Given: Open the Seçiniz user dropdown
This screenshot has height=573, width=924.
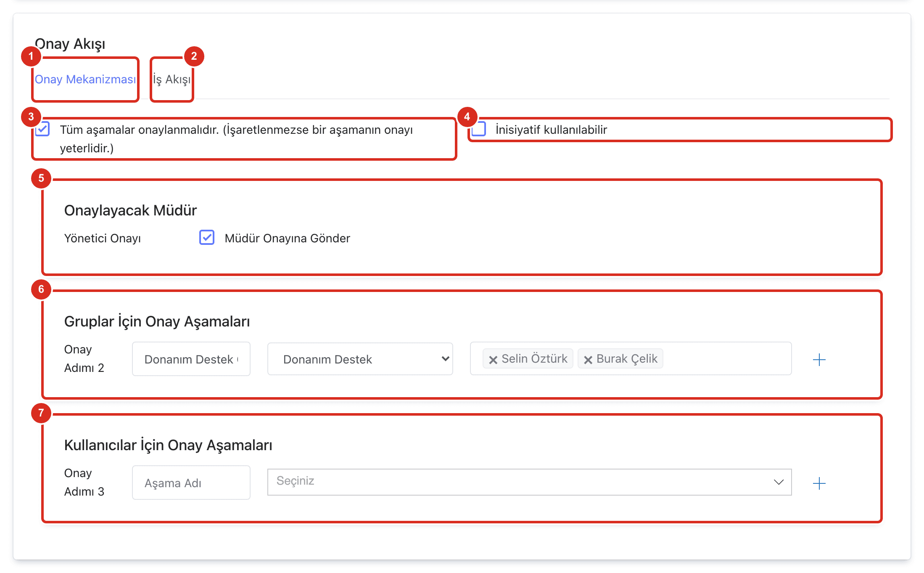Looking at the screenshot, I should 530,482.
